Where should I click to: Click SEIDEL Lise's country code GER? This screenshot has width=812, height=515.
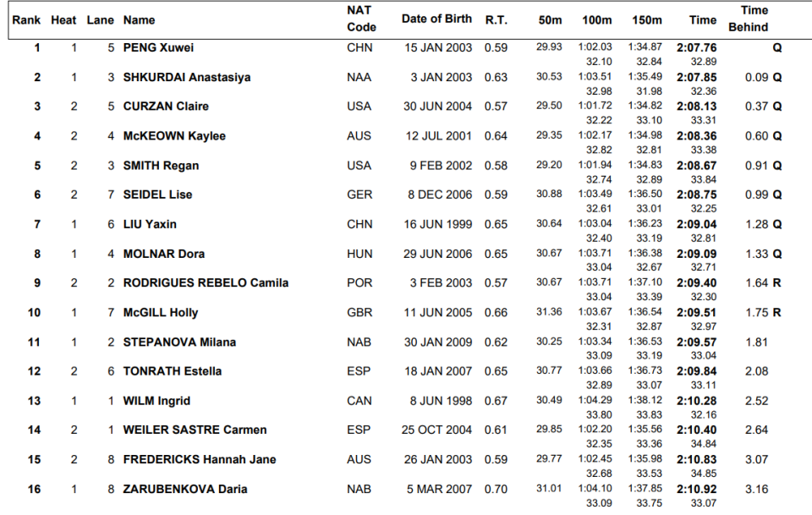(359, 194)
